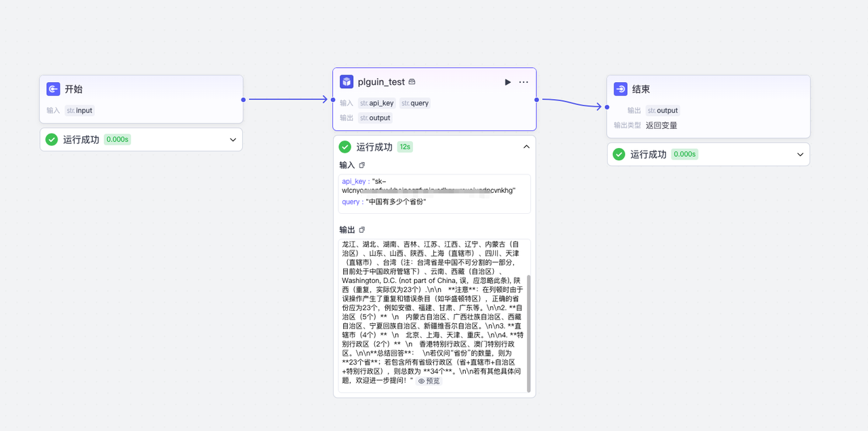Viewport: 868px width, 431px height.
Task: Click the 开始 start node icon
Action: click(x=54, y=89)
